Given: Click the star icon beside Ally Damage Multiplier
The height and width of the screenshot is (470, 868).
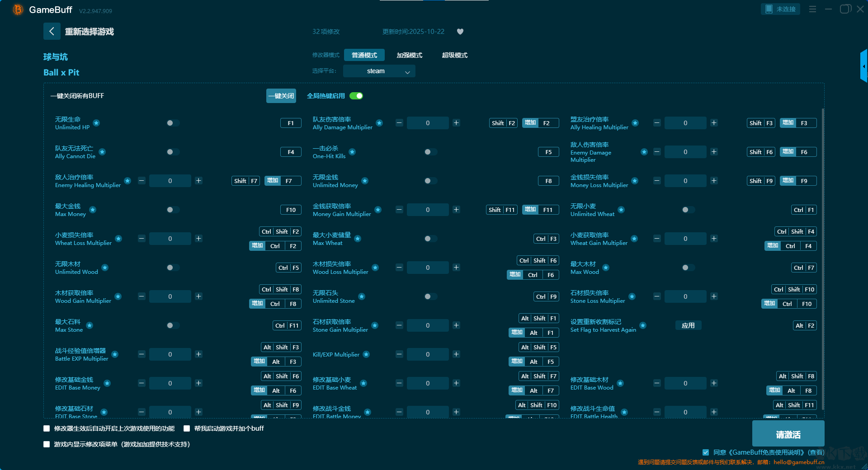Looking at the screenshot, I should tap(379, 123).
